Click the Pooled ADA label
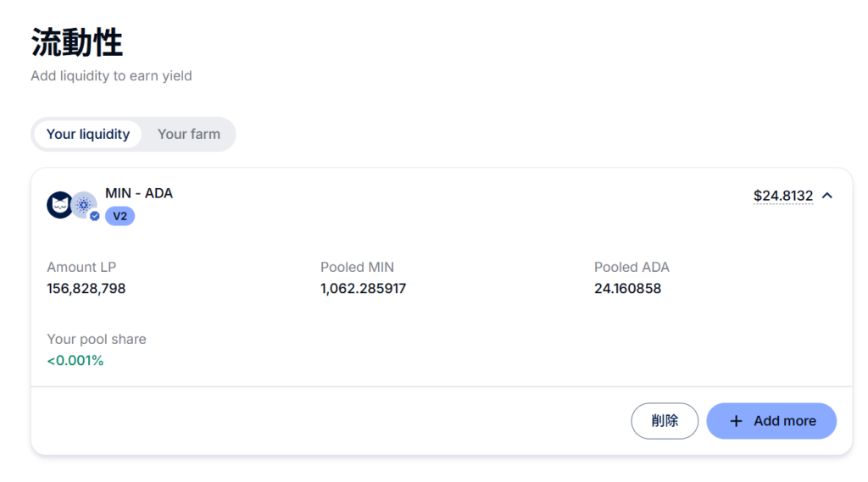Image resolution: width=868 pixels, height=482 pixels. [x=632, y=267]
